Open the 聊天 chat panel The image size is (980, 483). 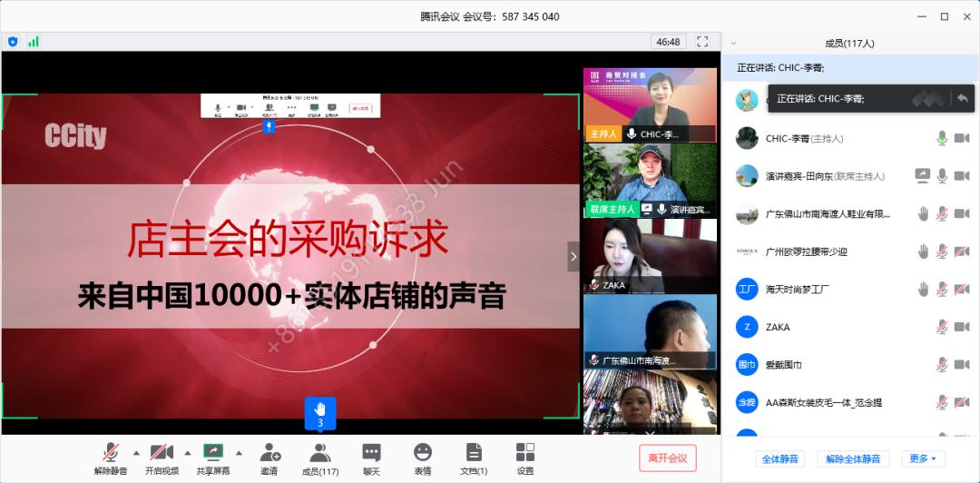(x=371, y=458)
